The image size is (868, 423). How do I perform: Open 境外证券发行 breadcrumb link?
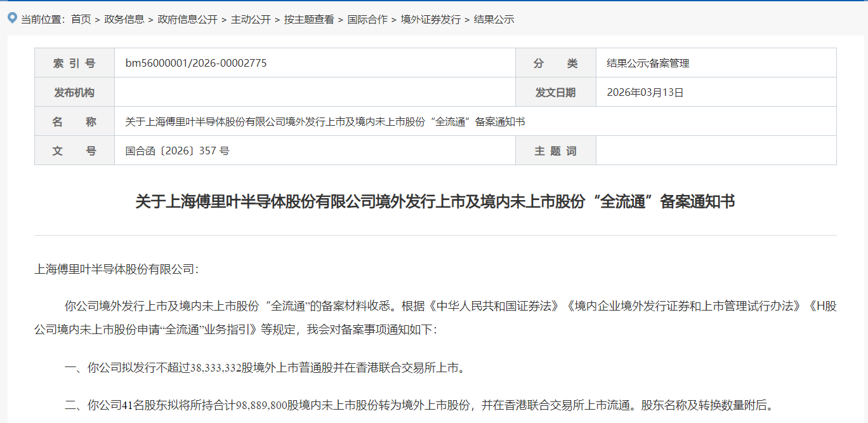click(x=431, y=20)
